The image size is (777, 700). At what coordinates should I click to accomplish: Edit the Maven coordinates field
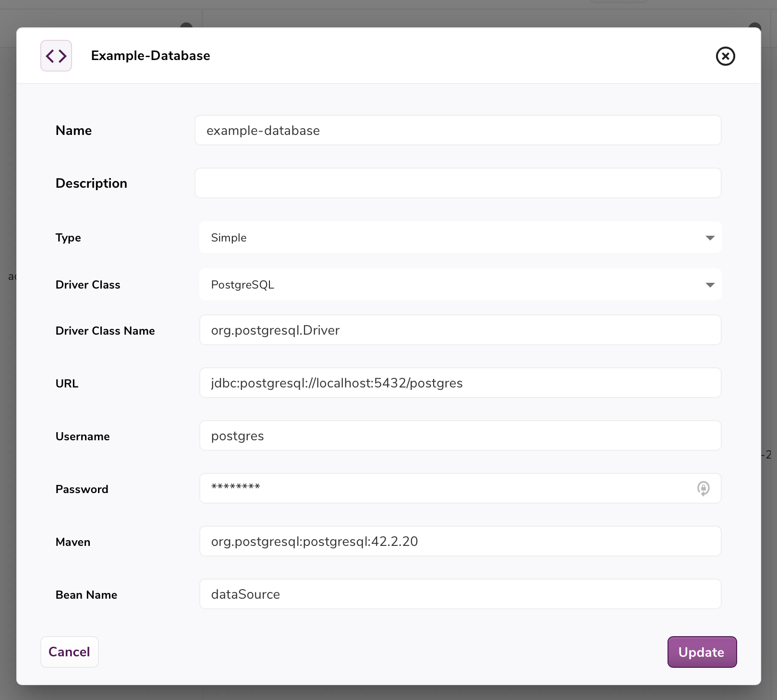point(460,541)
